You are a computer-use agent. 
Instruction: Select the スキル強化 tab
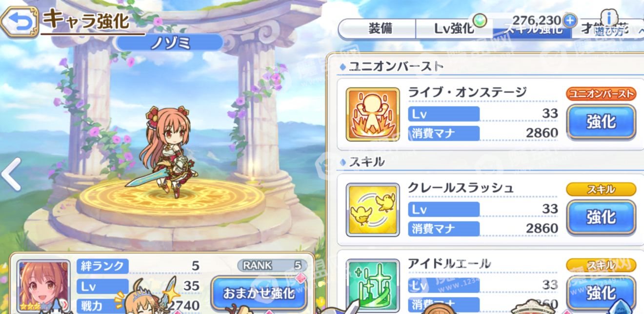(532, 30)
